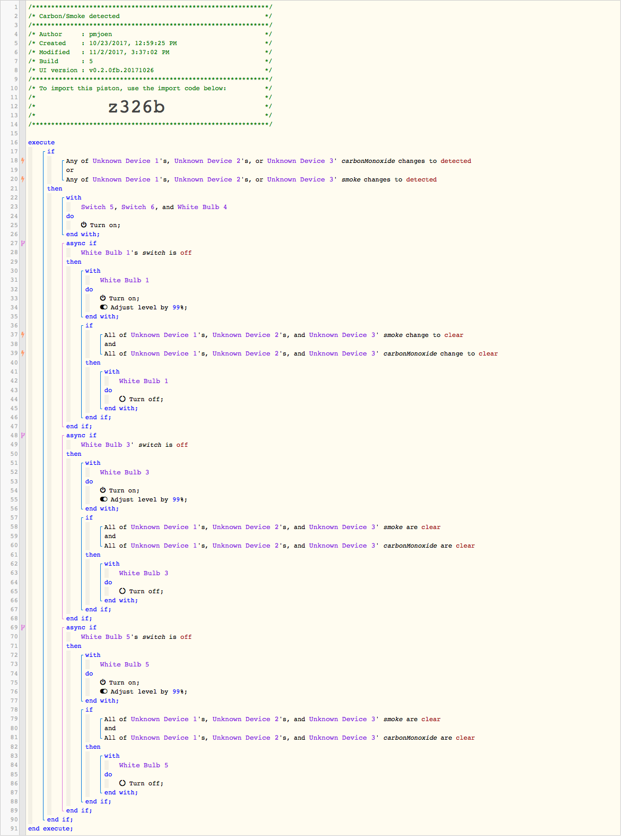The width and height of the screenshot is (625, 840).
Task: Click 'White Bulb 3' switch is off' condition
Action: 134,445
